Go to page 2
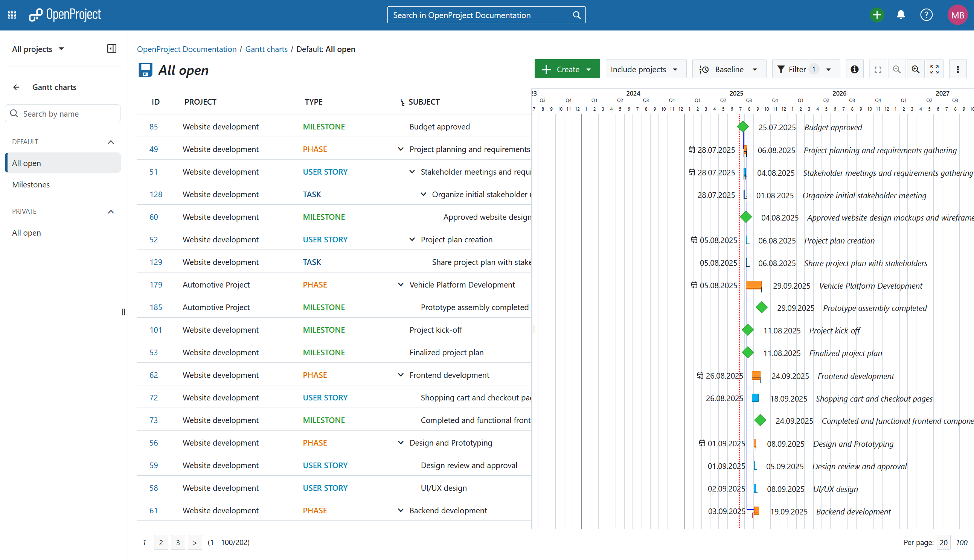The height and width of the screenshot is (560, 974). (161, 542)
